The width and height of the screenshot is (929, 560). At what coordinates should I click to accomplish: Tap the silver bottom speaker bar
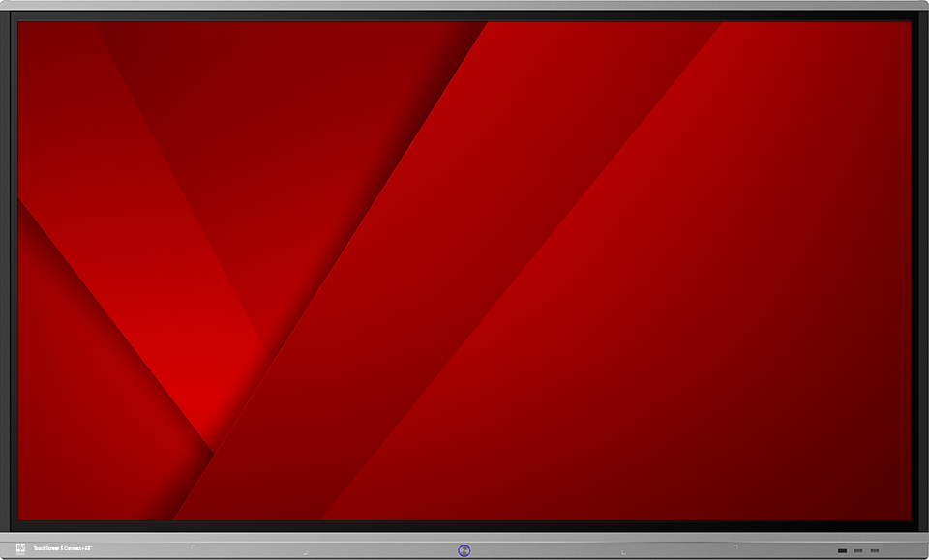click(x=464, y=548)
